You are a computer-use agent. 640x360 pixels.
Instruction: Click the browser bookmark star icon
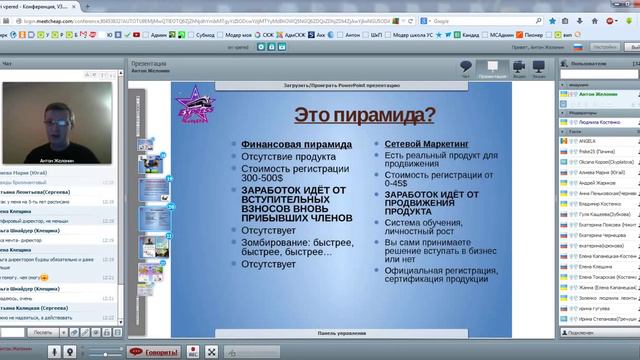[x=552, y=21]
